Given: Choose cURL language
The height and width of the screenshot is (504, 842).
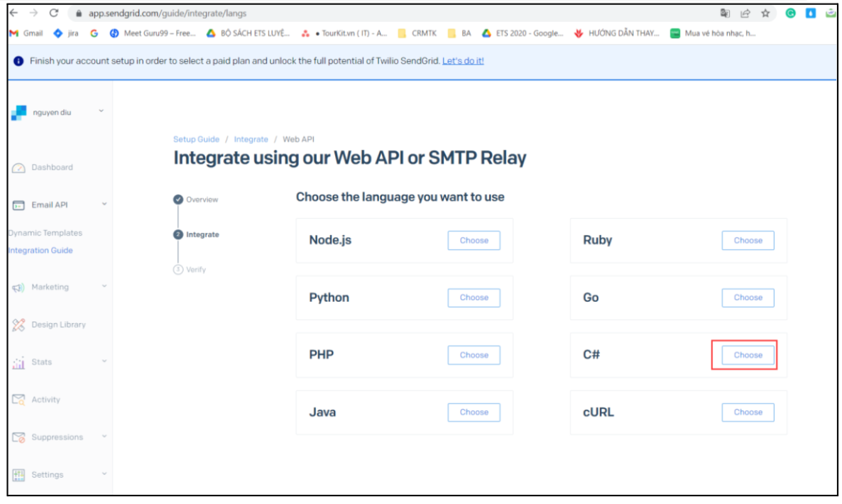Looking at the screenshot, I should click(748, 412).
